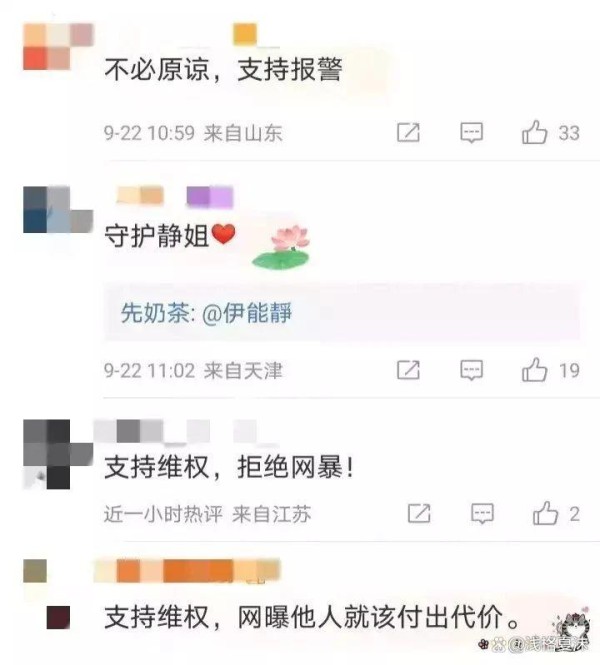Viewport: 600px width, 665px height.
Task: Share the comment from 江苏
Action: (419, 514)
